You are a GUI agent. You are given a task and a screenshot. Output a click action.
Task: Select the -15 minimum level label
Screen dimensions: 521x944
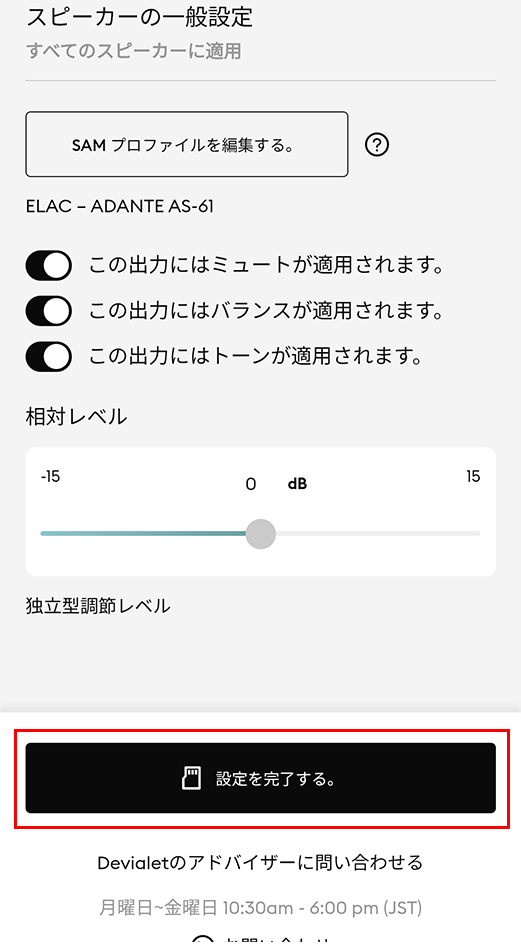point(50,477)
